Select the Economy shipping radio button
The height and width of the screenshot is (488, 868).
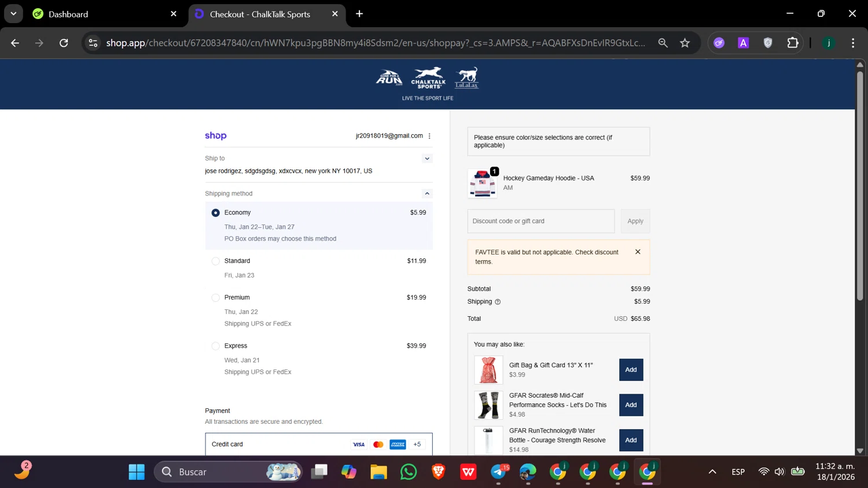(216, 213)
